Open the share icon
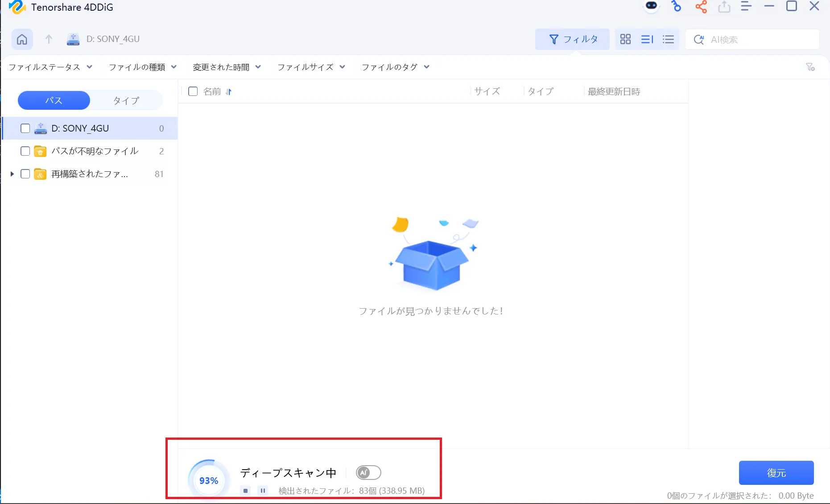 701,7
